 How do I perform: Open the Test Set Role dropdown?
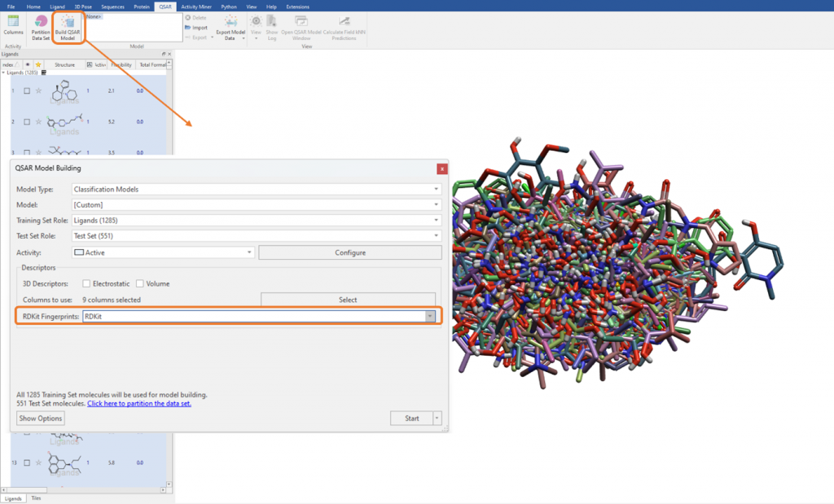pyautogui.click(x=256, y=236)
